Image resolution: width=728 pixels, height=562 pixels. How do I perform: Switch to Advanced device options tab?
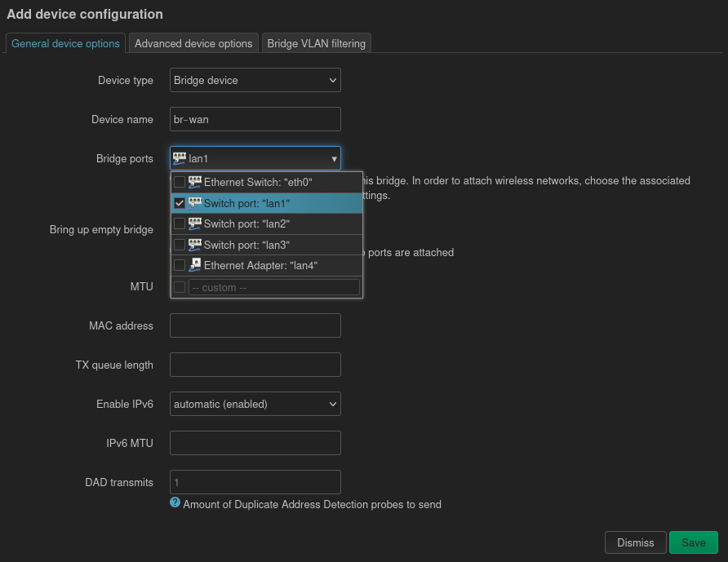[193, 43]
